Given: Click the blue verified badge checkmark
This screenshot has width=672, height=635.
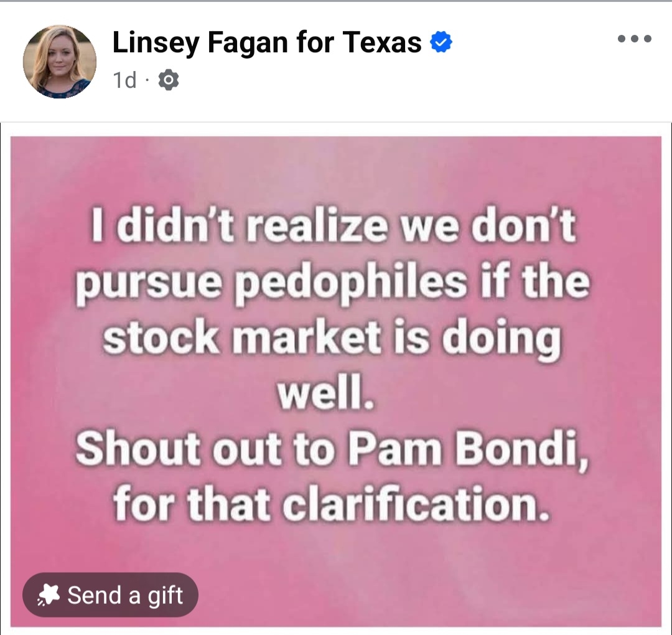Looking at the screenshot, I should click(441, 43).
